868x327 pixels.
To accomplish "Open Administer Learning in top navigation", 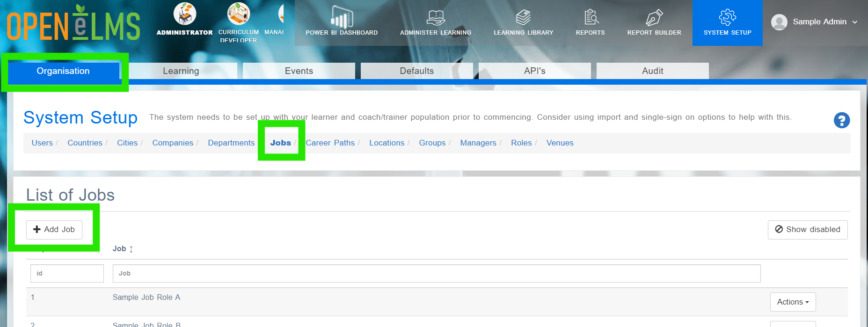I will point(436,23).
